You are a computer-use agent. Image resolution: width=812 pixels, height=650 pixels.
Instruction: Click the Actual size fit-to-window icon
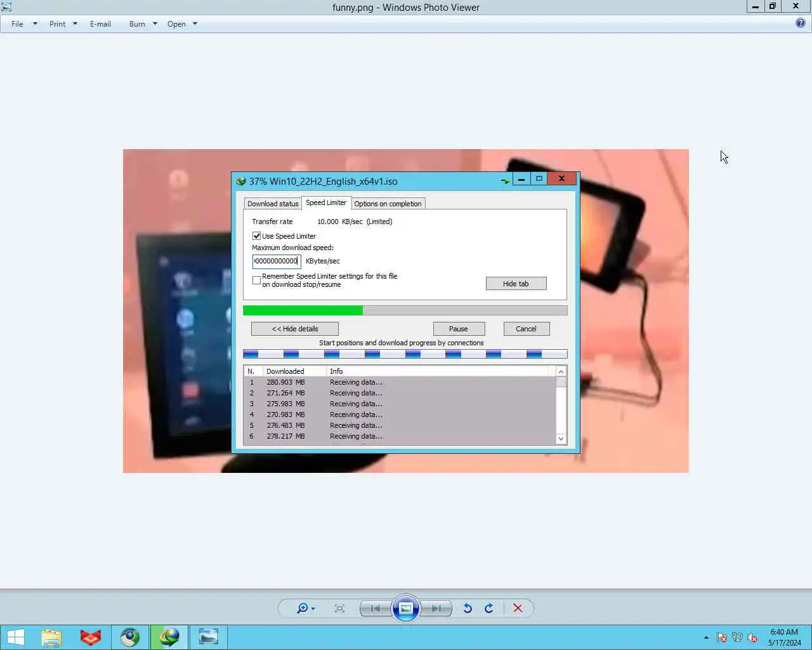tap(339, 608)
